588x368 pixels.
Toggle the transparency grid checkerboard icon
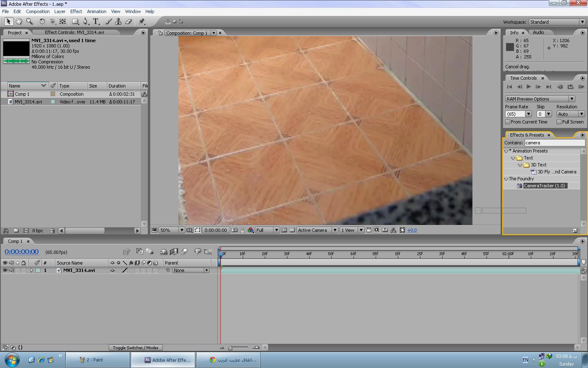point(292,230)
